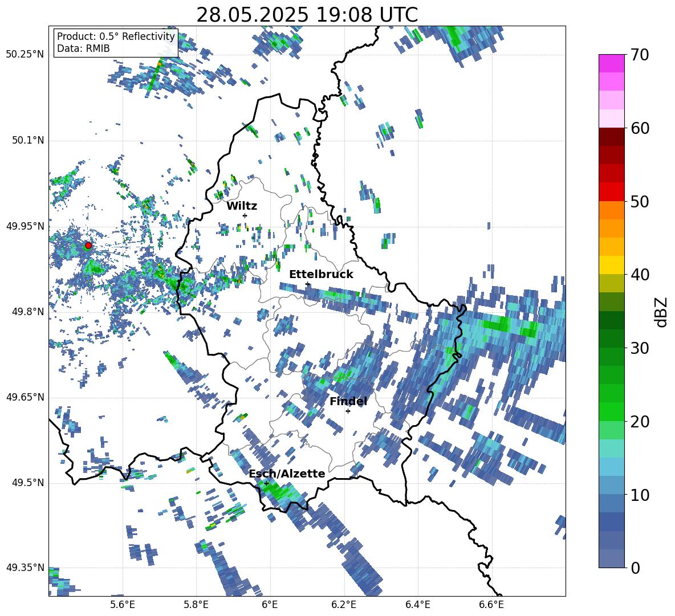Click the dBZ colorbar axis label
The image size is (675, 616).
click(x=662, y=312)
